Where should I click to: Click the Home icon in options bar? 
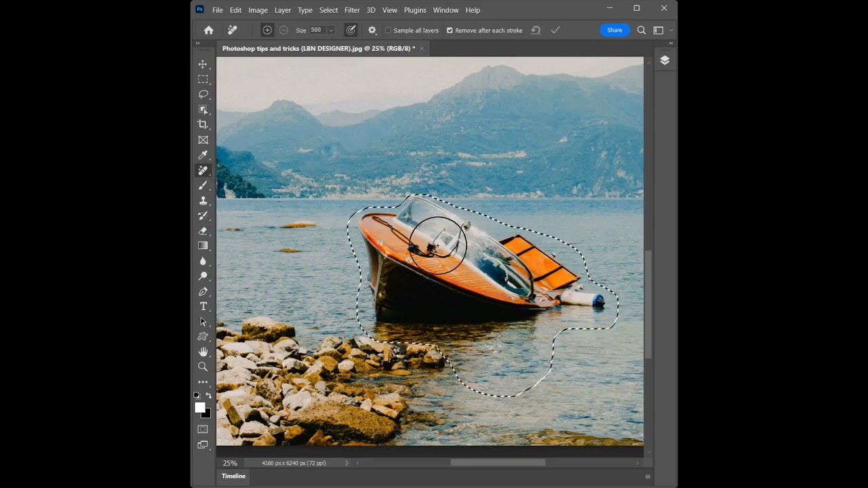[209, 30]
